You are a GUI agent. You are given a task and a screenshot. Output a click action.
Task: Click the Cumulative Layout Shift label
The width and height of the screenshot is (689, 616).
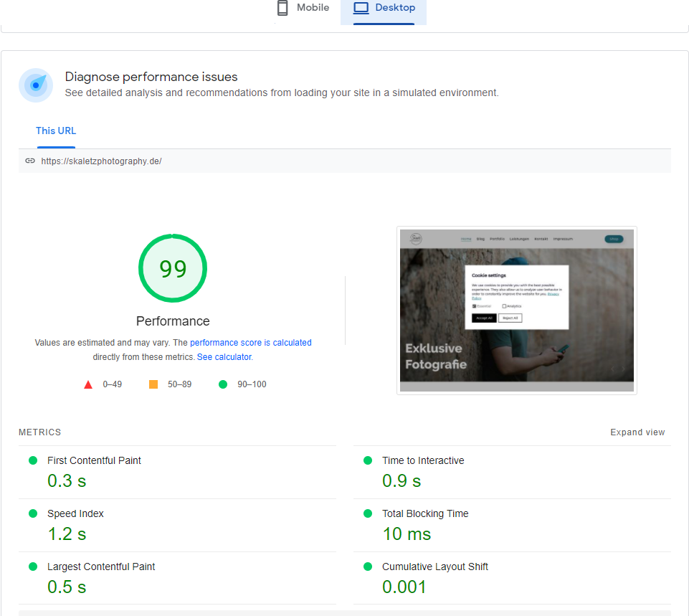[x=434, y=567]
